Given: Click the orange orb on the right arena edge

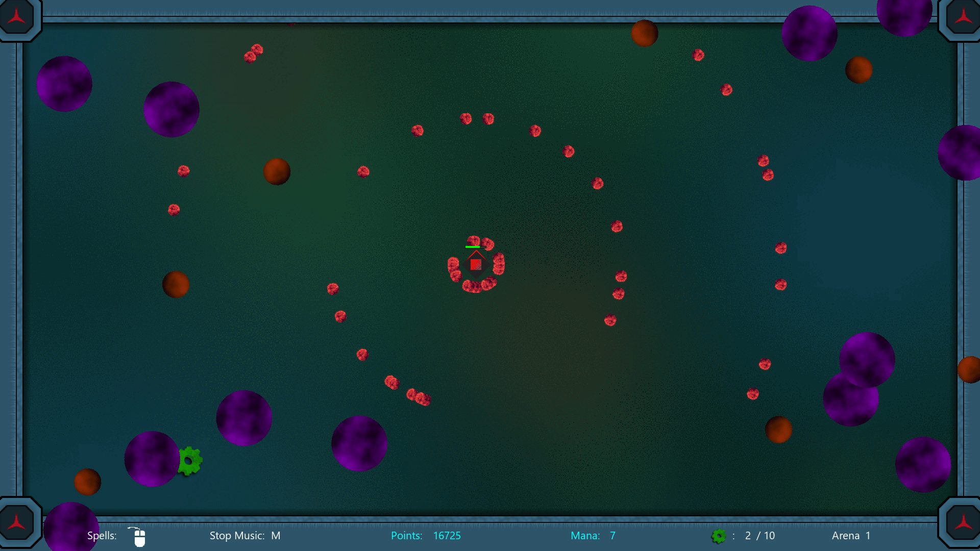Looking at the screenshot, I should (970, 369).
